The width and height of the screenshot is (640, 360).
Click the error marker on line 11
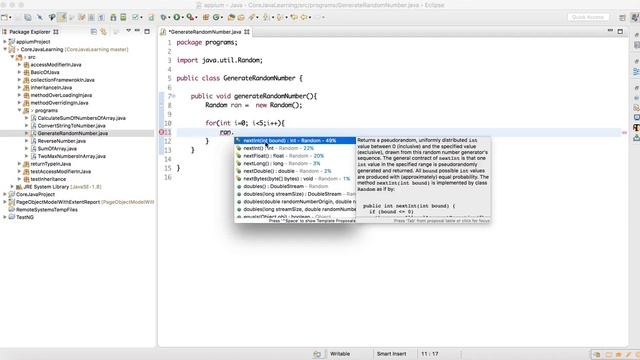[161, 132]
